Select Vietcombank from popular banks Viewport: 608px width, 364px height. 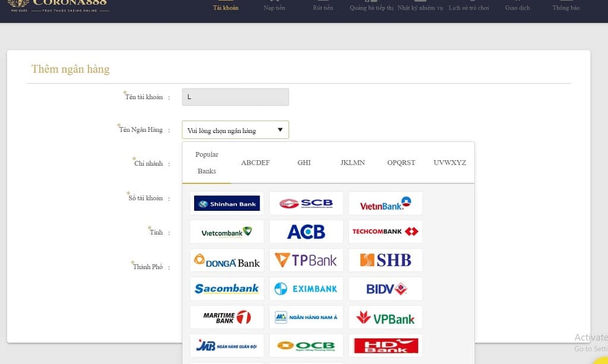(x=227, y=232)
